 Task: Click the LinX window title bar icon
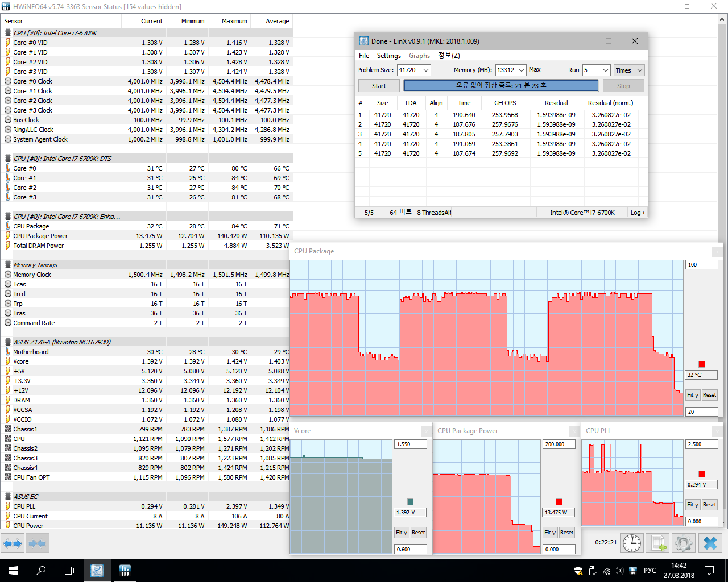(363, 41)
